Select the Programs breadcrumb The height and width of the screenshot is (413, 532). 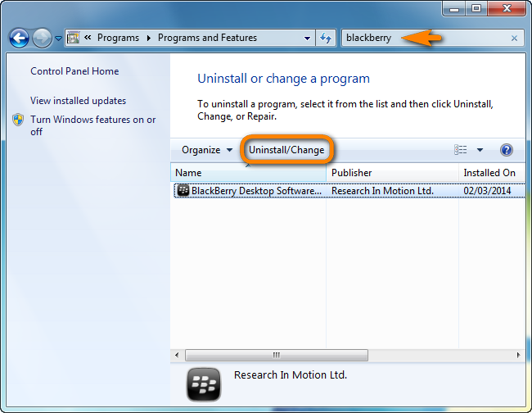[x=118, y=38]
